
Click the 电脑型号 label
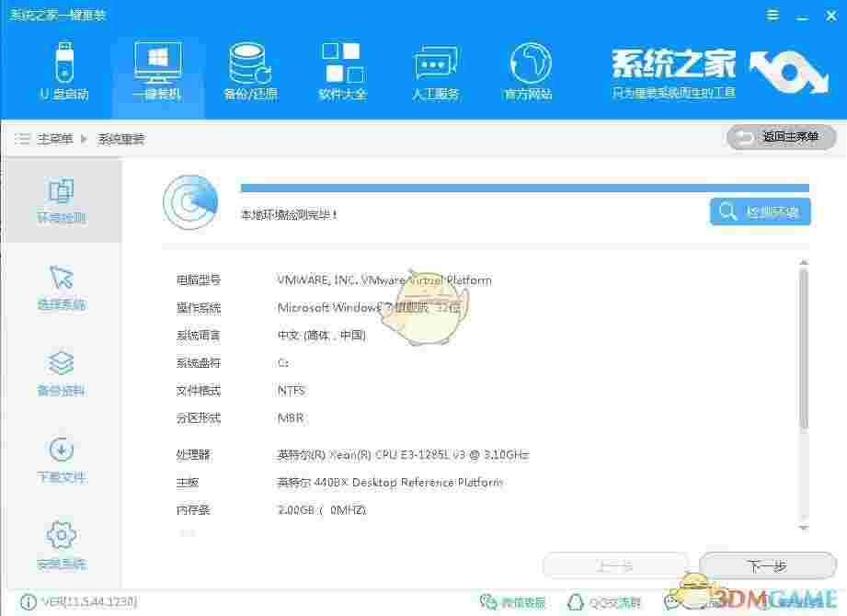click(x=199, y=280)
